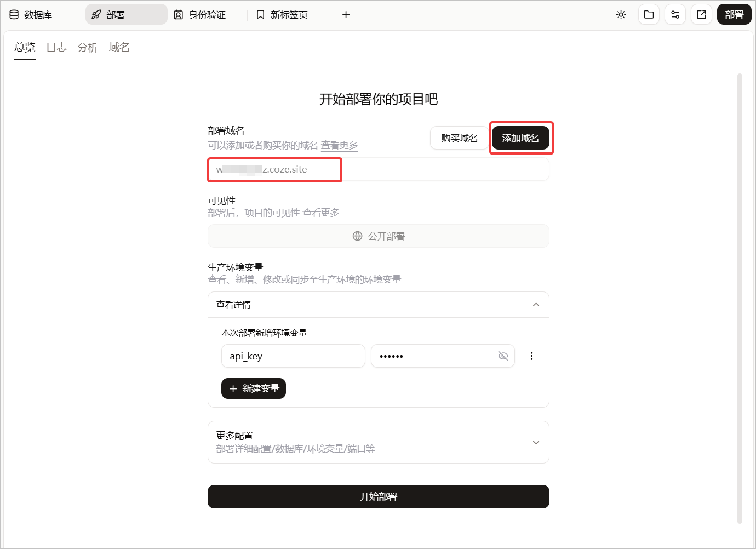Click the 开始部署你的项目吧 title

pos(379,99)
